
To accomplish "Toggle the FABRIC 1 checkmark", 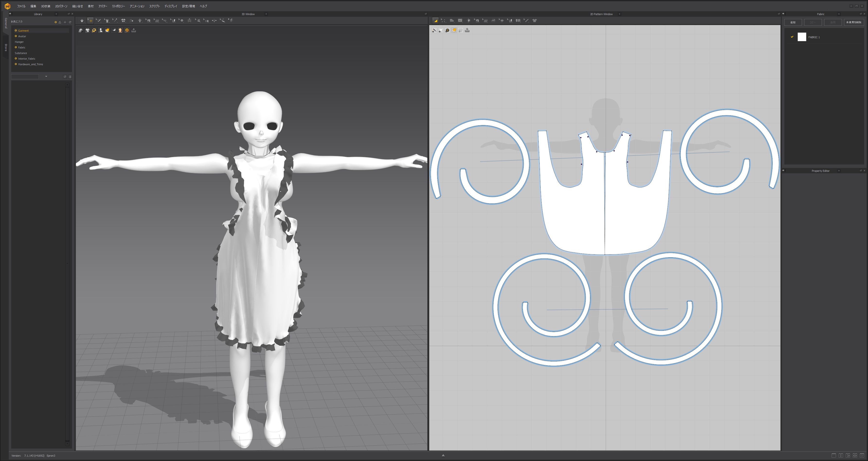I will (x=792, y=37).
